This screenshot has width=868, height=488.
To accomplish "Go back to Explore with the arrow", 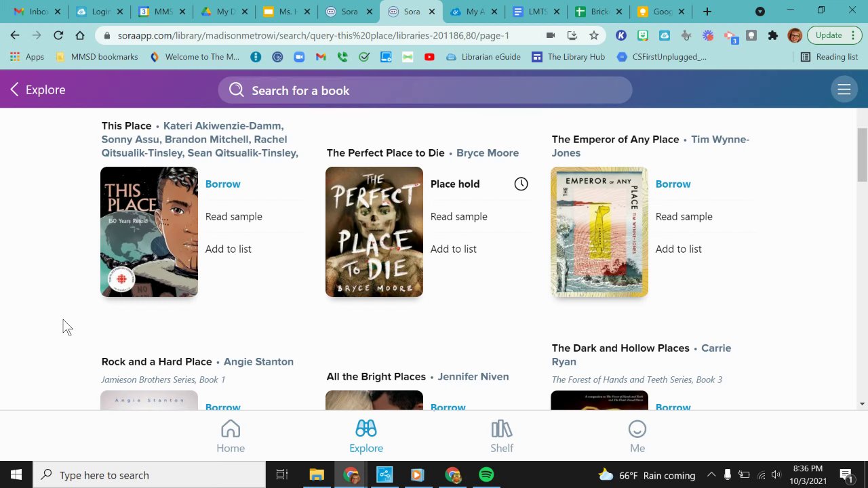I will click(x=15, y=89).
